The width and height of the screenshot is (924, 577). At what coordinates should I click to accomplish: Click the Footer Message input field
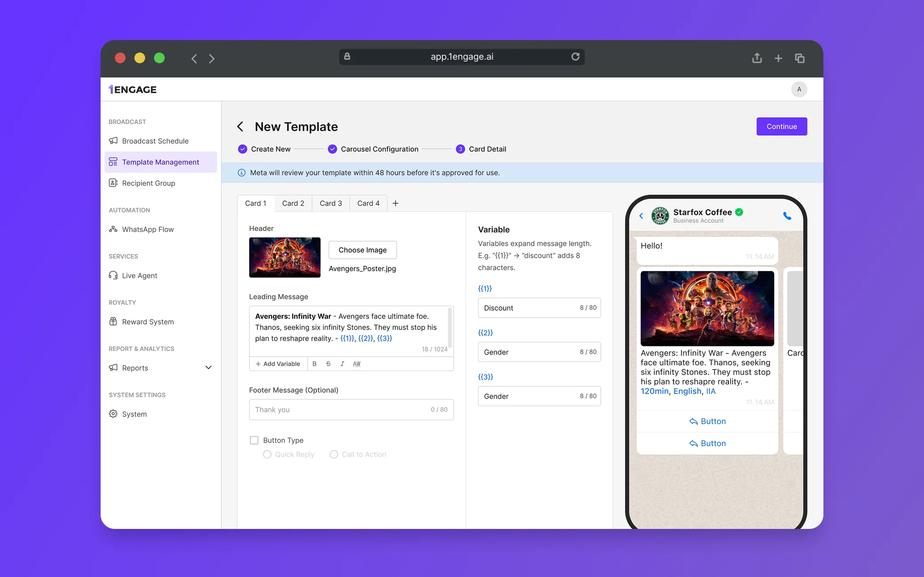tap(351, 410)
